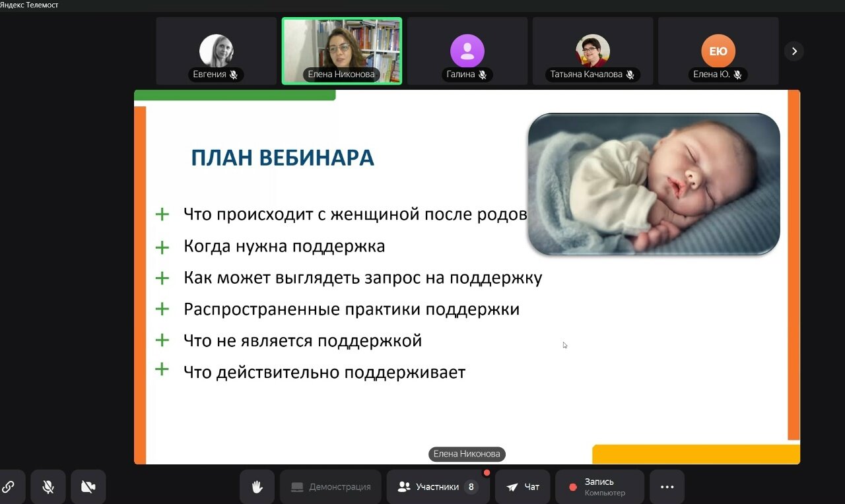Click the orange ЕЮ avatar
This screenshot has width=845, height=504.
(718, 51)
